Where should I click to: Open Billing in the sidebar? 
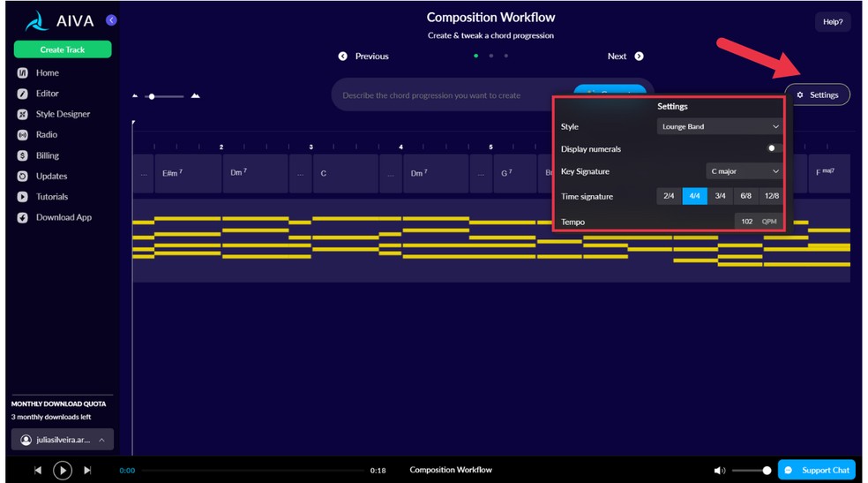coord(47,155)
